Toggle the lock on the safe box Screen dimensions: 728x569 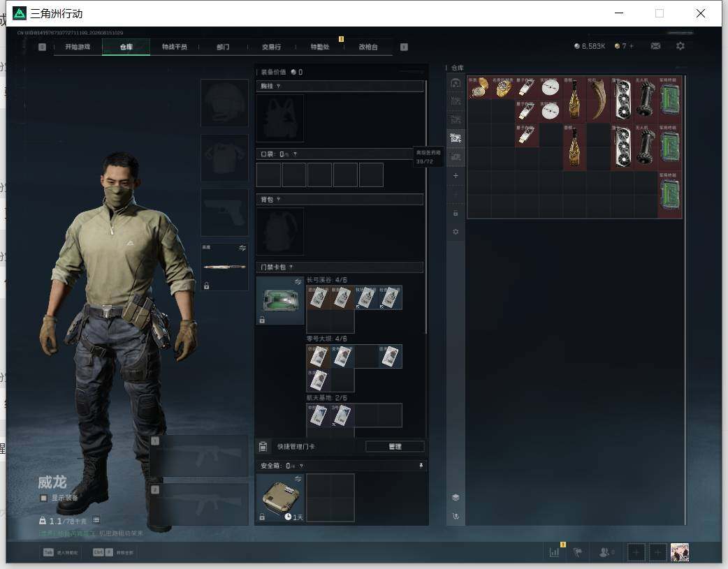(x=262, y=517)
